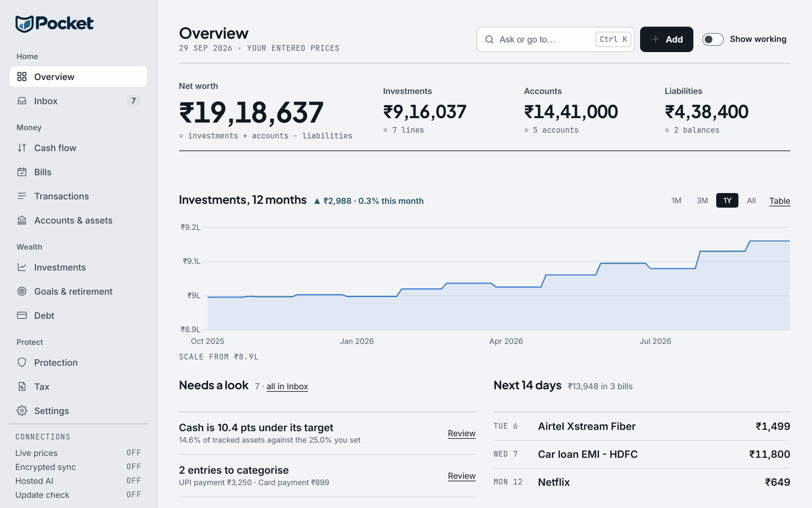Screen dimensions: 812x508
Task: Click the Overview grid icon in sidebar
Action: [x=22, y=77]
